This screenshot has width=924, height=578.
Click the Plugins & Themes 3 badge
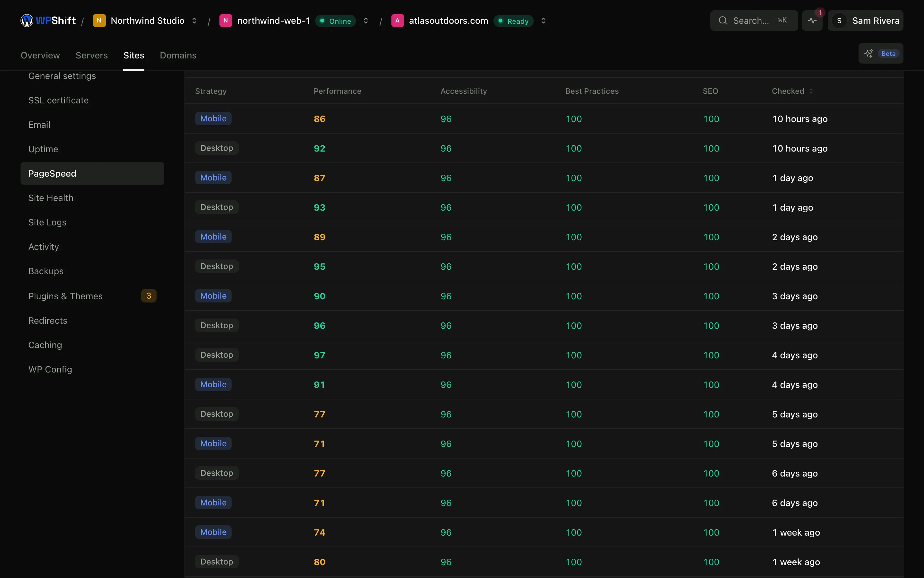tap(149, 296)
